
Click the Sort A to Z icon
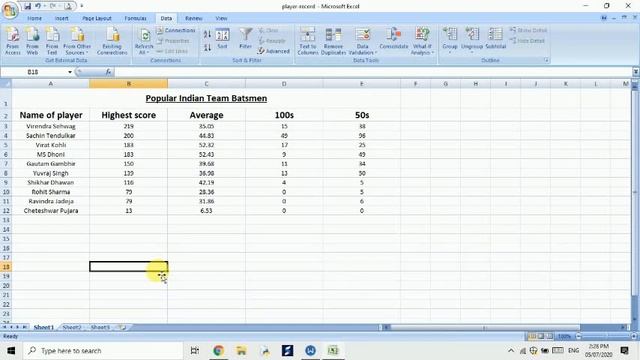click(207, 35)
